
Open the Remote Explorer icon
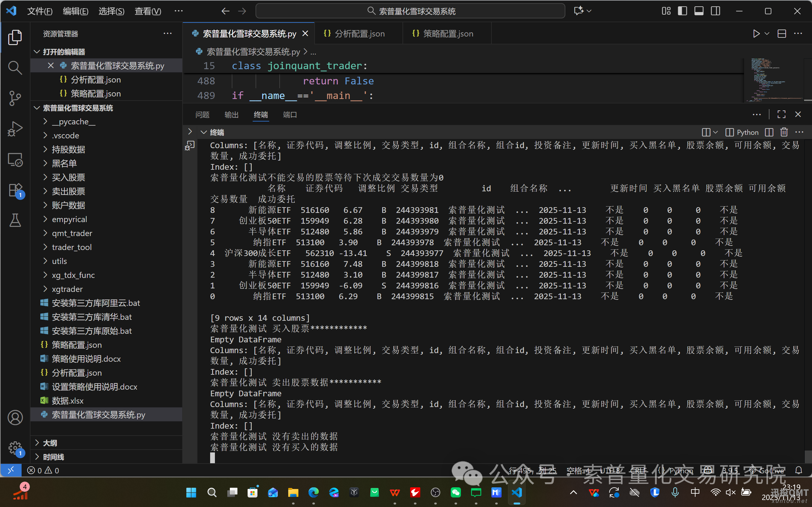click(x=15, y=160)
